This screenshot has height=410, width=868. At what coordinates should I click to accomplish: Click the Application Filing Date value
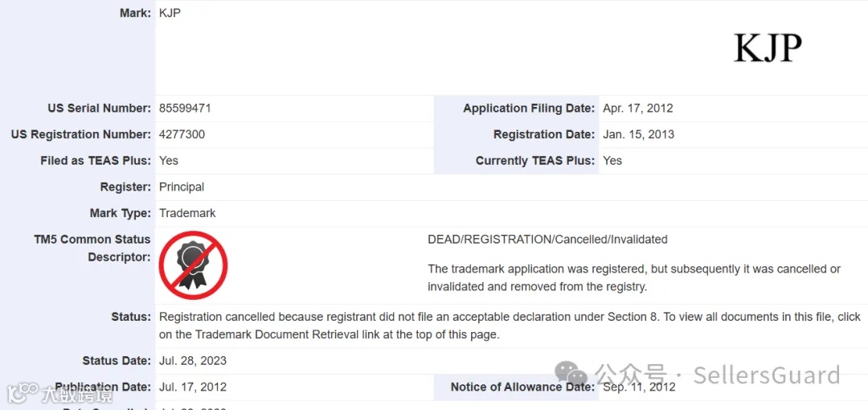[x=637, y=108]
